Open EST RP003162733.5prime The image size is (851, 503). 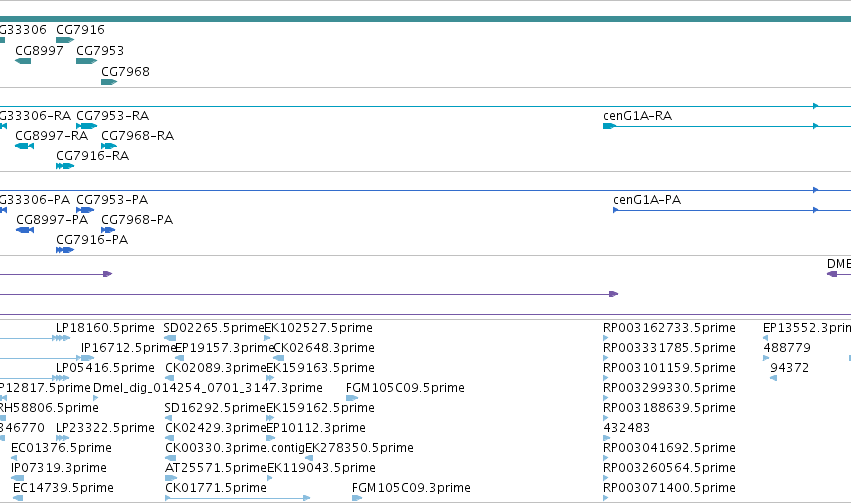coord(669,328)
